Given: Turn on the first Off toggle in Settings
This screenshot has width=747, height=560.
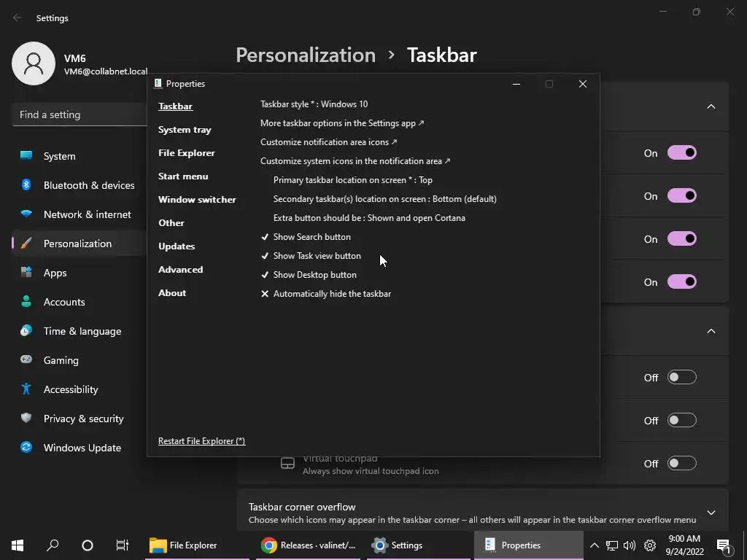Looking at the screenshot, I should (x=682, y=377).
